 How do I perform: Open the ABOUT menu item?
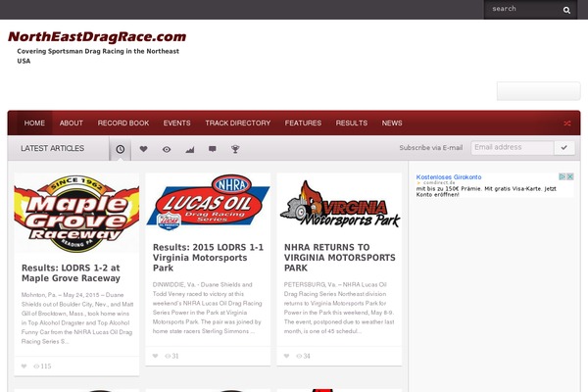[x=72, y=123]
